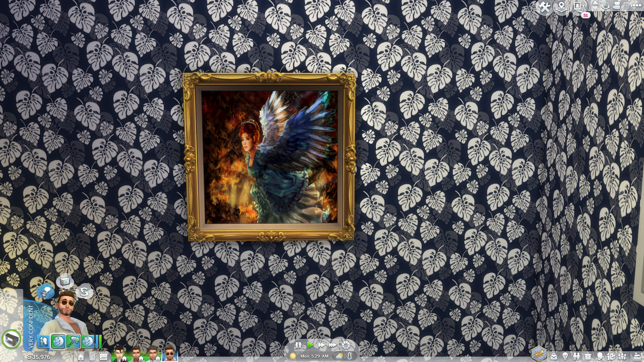Toggle walls view cube icon

pyautogui.click(x=605, y=6)
